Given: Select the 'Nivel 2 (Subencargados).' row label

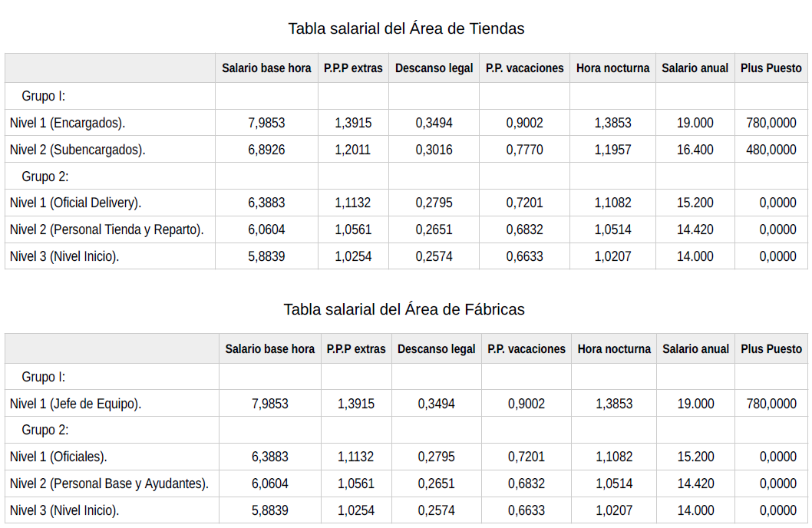Looking at the screenshot, I should [x=78, y=150].
